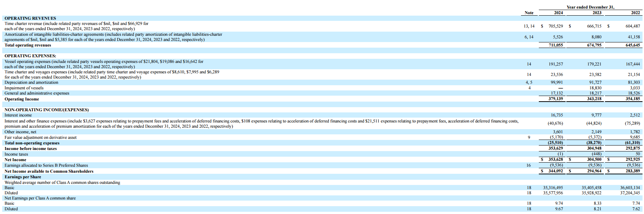Click 'Net Earnings per Class A common share'
This screenshot has height=214, width=644.
click(x=40, y=198)
